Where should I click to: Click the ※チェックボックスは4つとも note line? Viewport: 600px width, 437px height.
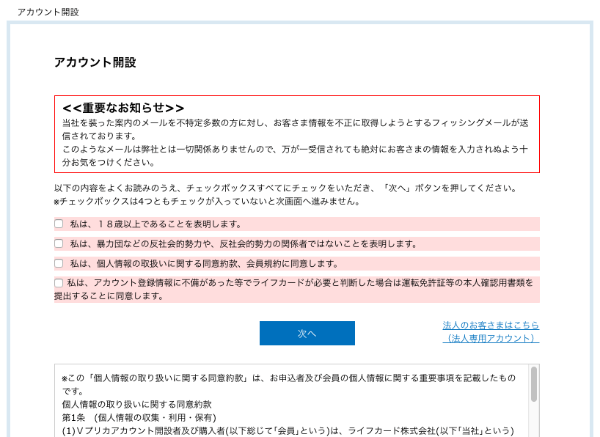[207, 201]
